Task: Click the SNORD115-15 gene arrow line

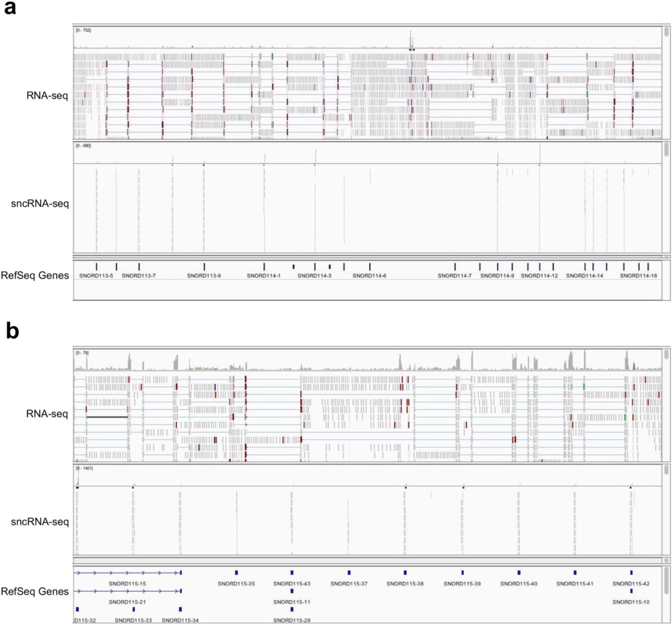Action: click(x=127, y=573)
